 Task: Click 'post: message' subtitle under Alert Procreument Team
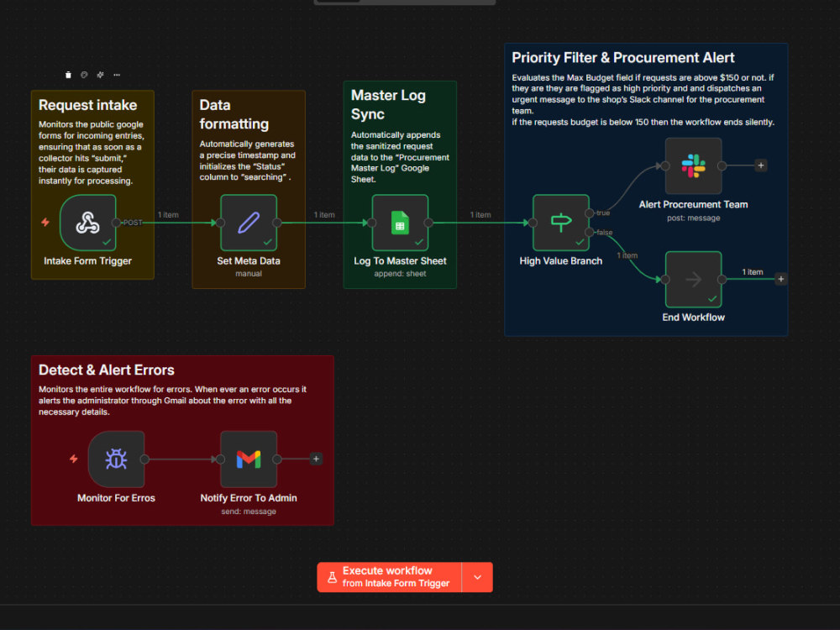point(693,218)
